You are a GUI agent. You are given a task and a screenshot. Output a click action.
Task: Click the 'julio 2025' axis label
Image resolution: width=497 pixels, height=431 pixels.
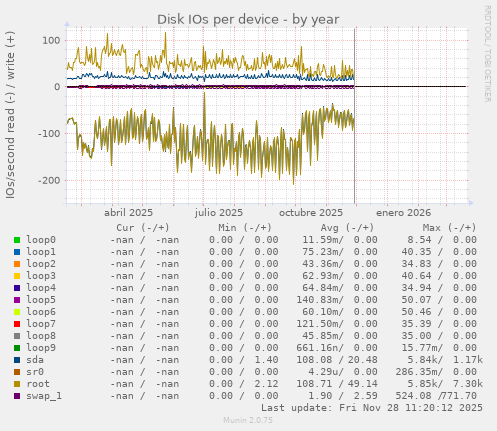click(219, 213)
